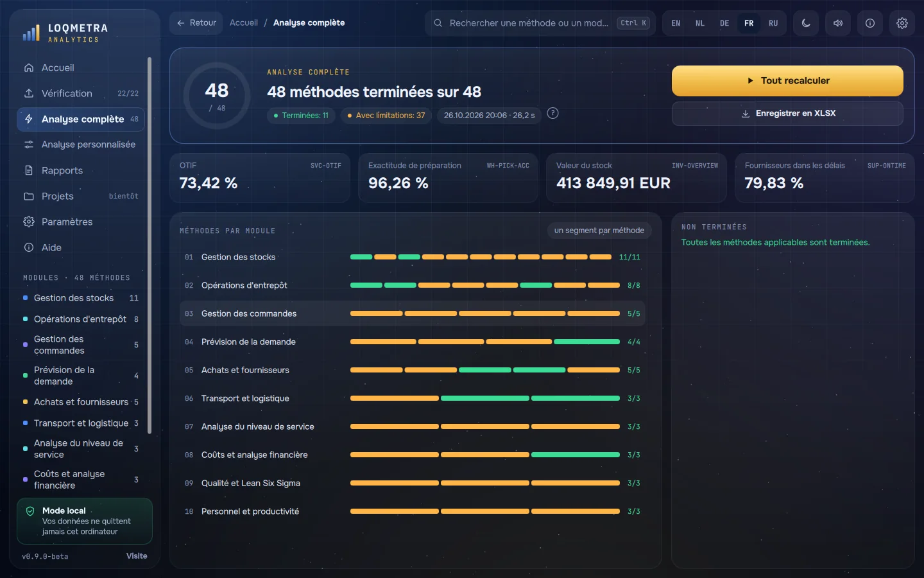Open the Rapports page
The height and width of the screenshot is (578, 924).
81,170
